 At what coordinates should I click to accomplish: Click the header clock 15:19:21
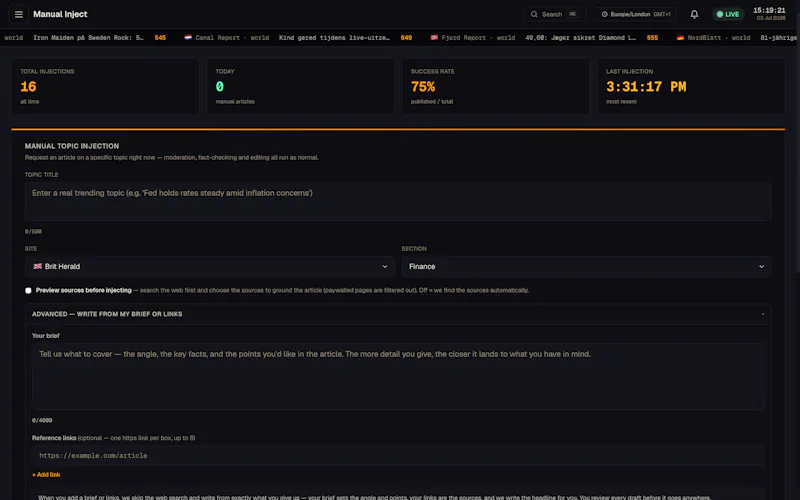(769, 10)
